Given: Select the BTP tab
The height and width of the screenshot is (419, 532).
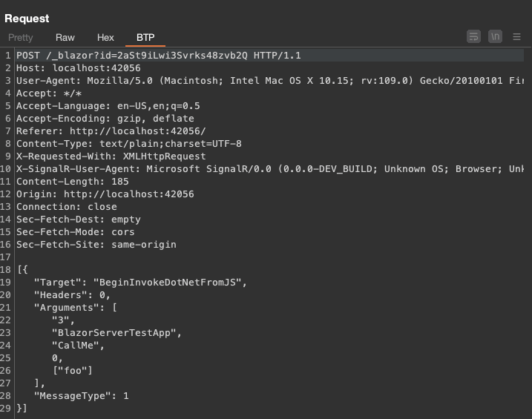Looking at the screenshot, I should [145, 37].
